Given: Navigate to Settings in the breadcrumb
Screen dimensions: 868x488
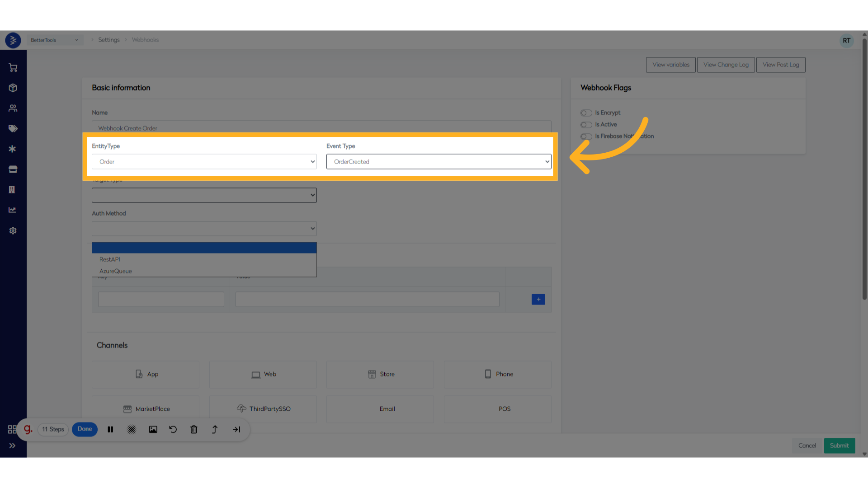Looking at the screenshot, I should click(x=109, y=39).
